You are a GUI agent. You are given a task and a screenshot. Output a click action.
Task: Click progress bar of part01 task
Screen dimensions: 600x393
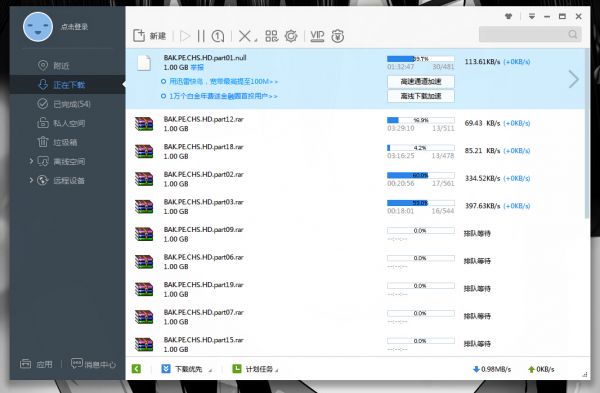pos(421,59)
